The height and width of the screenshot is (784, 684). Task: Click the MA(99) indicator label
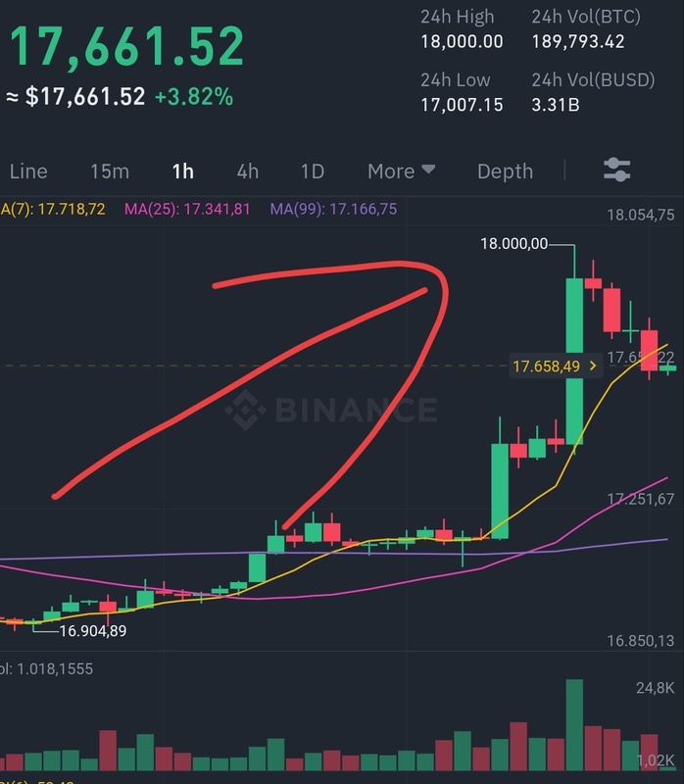[333, 209]
